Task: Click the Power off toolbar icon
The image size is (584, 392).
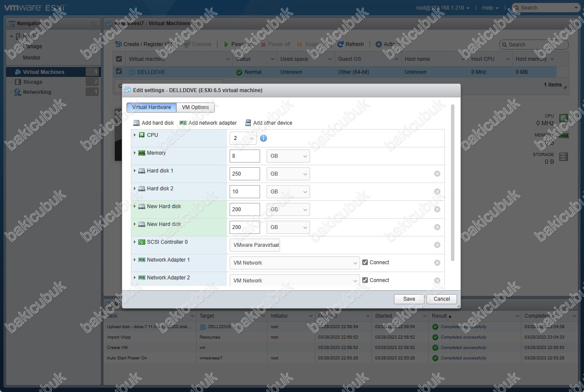Action: click(263, 44)
